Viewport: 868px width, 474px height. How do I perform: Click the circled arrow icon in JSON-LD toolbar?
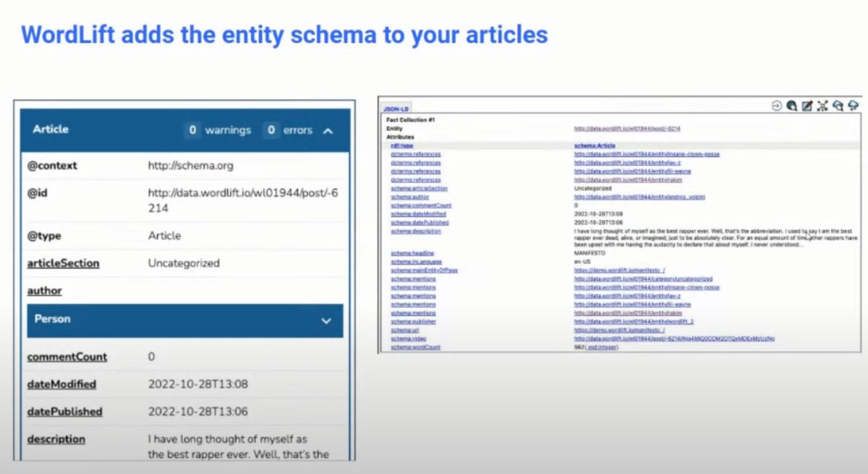tap(777, 106)
